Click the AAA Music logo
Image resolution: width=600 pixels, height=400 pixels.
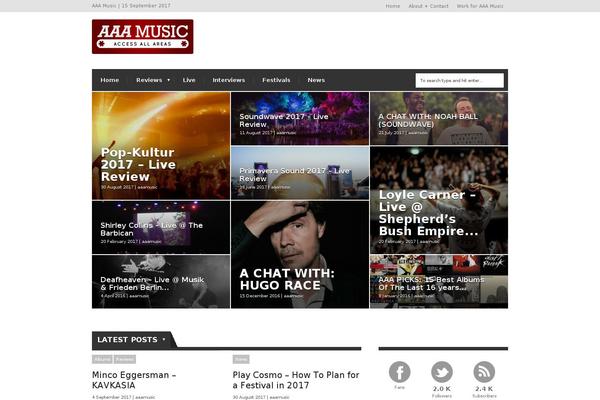[x=142, y=37]
